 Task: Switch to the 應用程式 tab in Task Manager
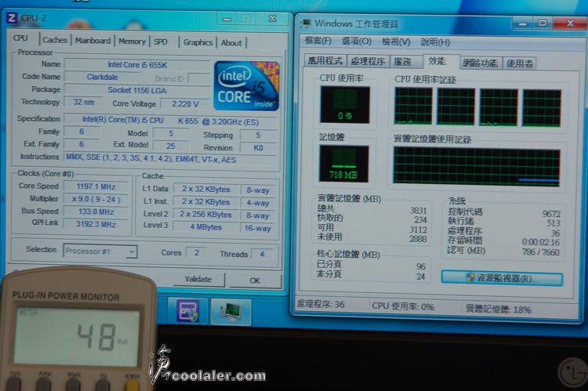coord(325,61)
